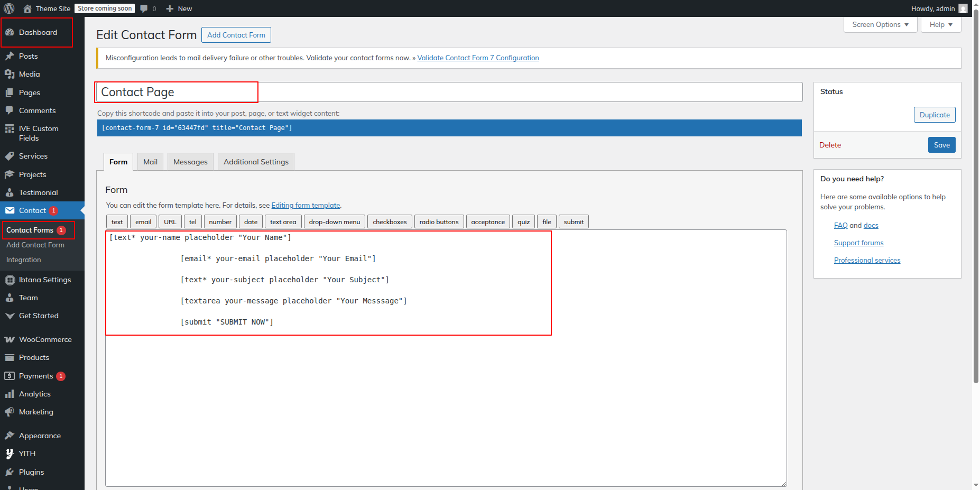Expand the Help dropdown panel

940,24
